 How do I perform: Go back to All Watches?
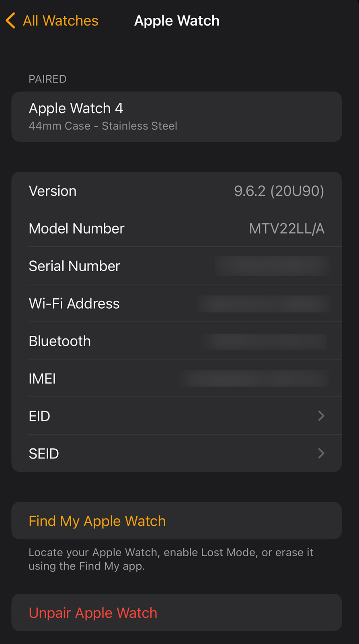click(60, 21)
